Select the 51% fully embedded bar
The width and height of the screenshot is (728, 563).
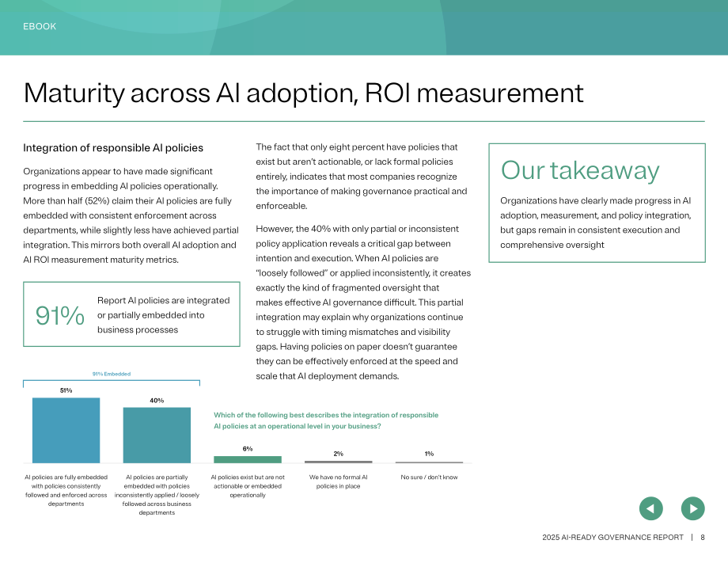pyautogui.click(x=66, y=430)
